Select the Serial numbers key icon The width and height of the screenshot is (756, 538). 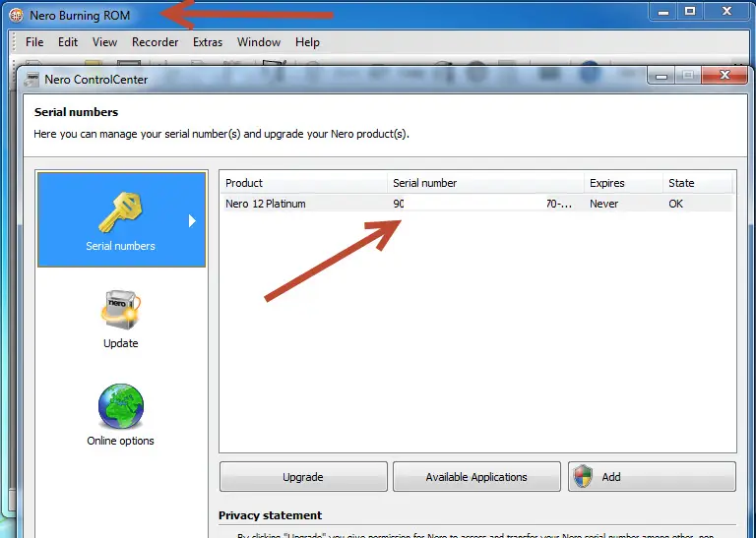tap(120, 212)
